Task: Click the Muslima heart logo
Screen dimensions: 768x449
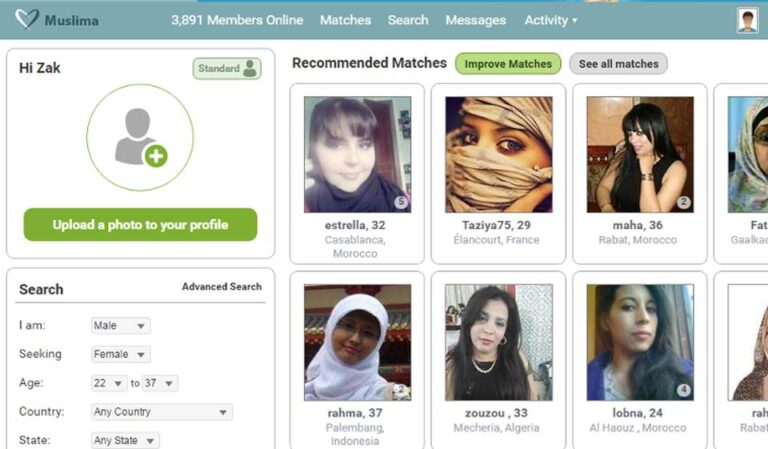Action: [x=26, y=20]
